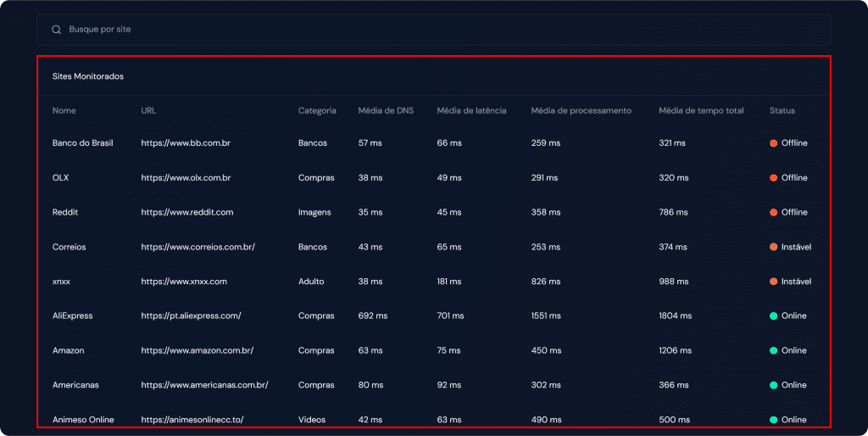Open the https://www.amazon.com.br/ link

tap(197, 350)
